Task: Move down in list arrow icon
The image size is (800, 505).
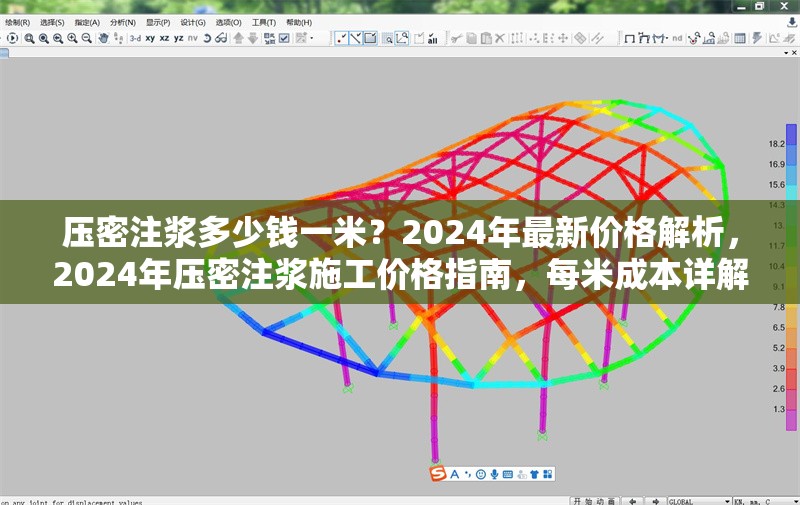Action: pyautogui.click(x=253, y=38)
